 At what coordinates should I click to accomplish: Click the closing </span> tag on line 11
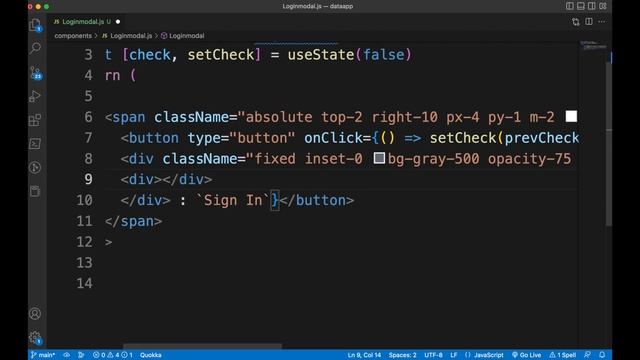pos(133,221)
